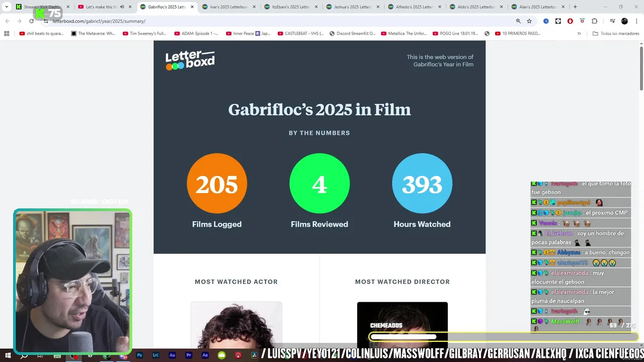Click the streamer webcam overlay
This screenshot has height=362, width=644.
pos(72,281)
